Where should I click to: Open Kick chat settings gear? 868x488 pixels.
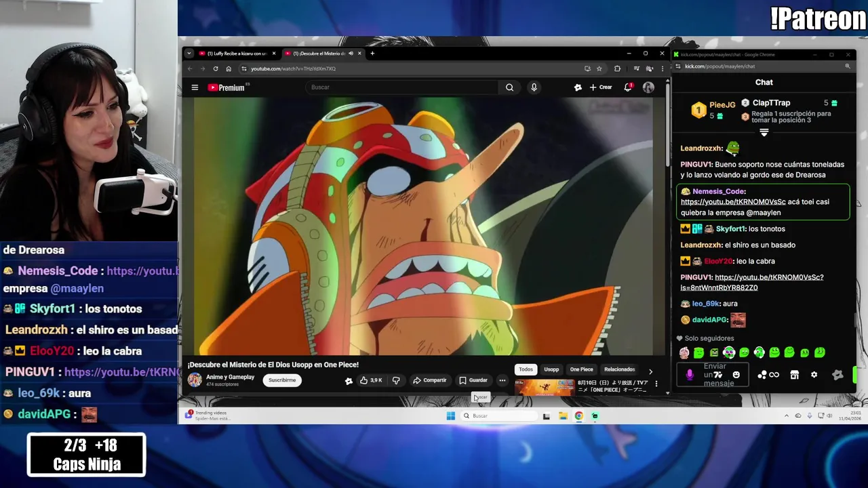pos(814,375)
